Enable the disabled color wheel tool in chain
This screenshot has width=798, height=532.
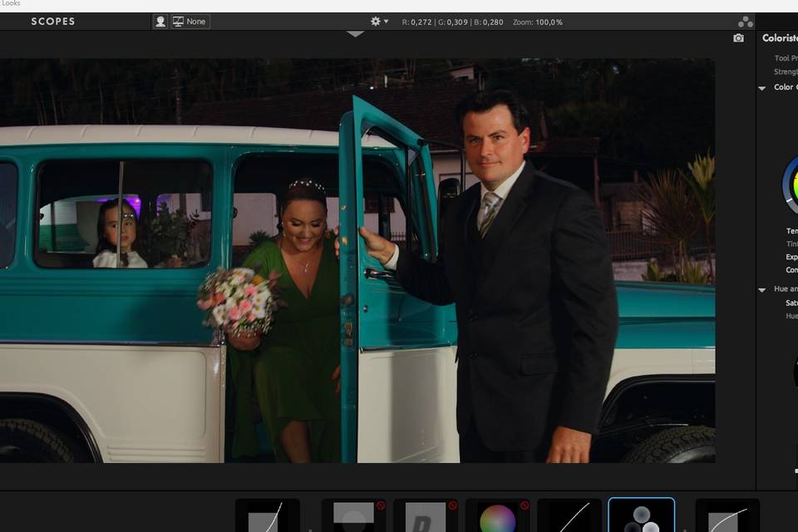497,515
